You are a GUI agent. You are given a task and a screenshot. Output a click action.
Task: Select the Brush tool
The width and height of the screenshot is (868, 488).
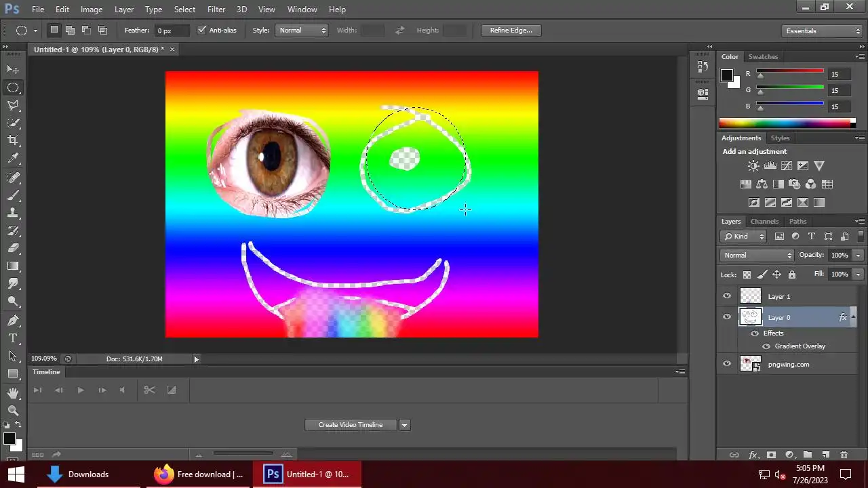[13, 195]
